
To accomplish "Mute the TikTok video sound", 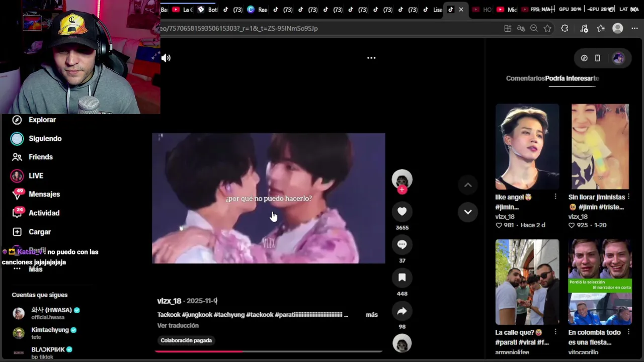I will [166, 58].
